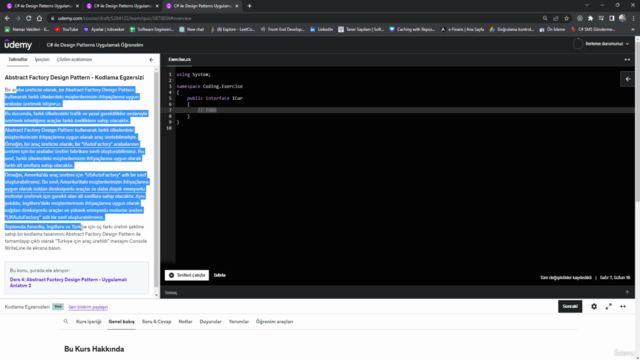640x360 pixels.
Task: Open the New chat bookmark
Action: [x=191, y=29]
